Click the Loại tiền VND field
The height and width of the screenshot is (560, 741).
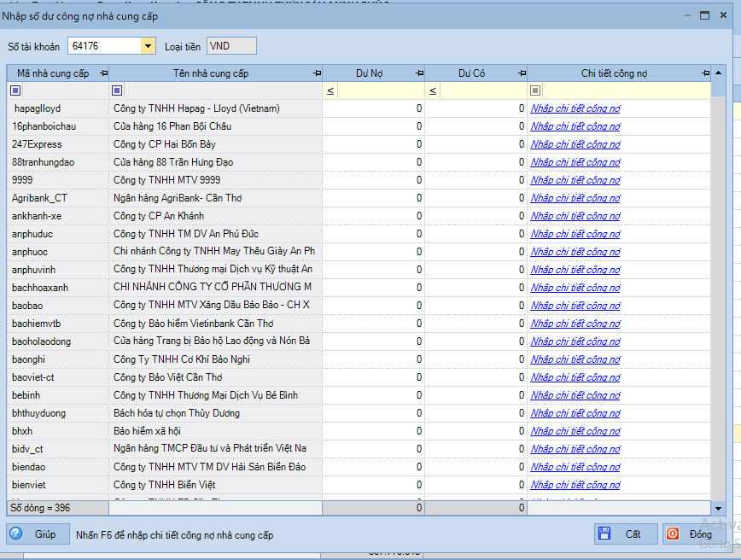point(230,46)
